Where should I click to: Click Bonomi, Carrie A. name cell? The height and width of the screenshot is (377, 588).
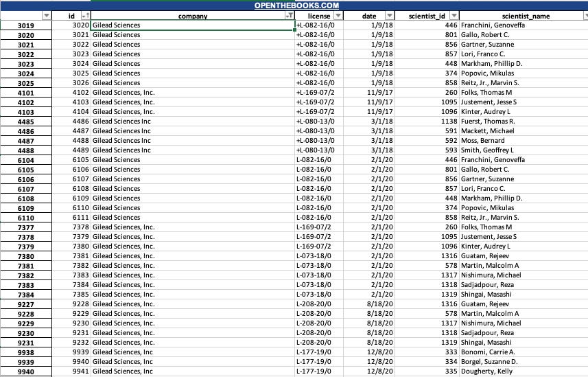[524, 352]
